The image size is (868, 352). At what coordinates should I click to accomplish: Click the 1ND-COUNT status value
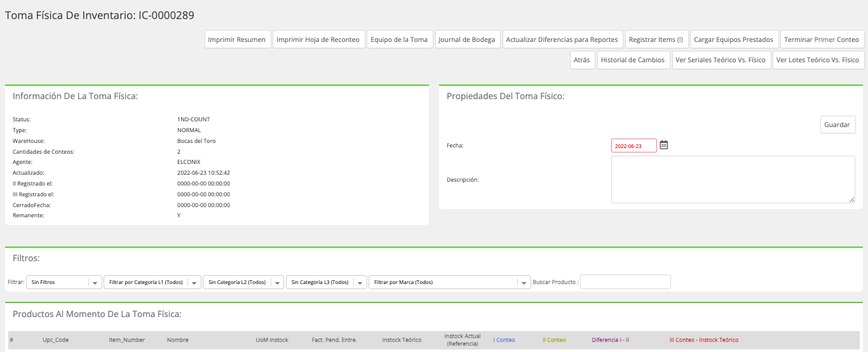pyautogui.click(x=194, y=119)
